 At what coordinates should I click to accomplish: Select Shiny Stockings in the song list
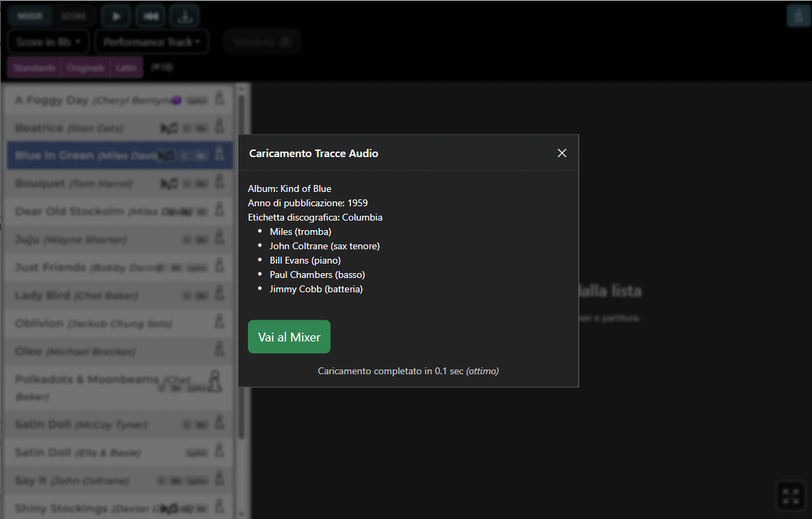click(119, 507)
